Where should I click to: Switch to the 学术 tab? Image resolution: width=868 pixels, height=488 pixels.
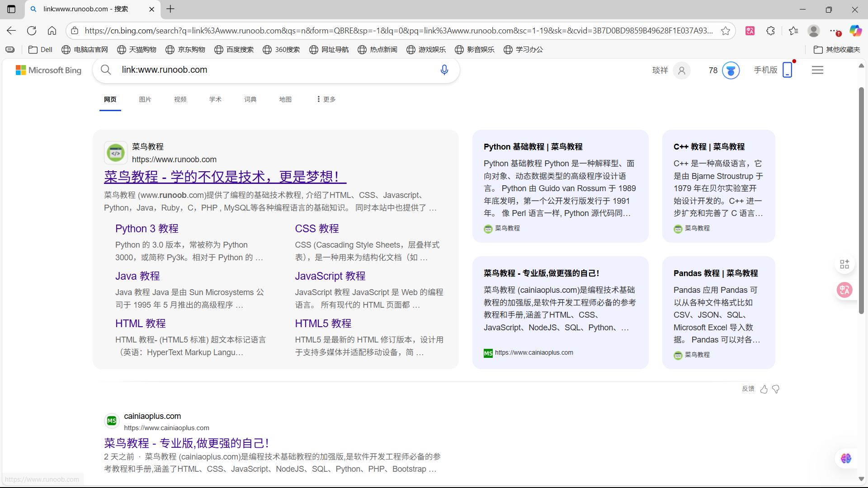tap(215, 99)
